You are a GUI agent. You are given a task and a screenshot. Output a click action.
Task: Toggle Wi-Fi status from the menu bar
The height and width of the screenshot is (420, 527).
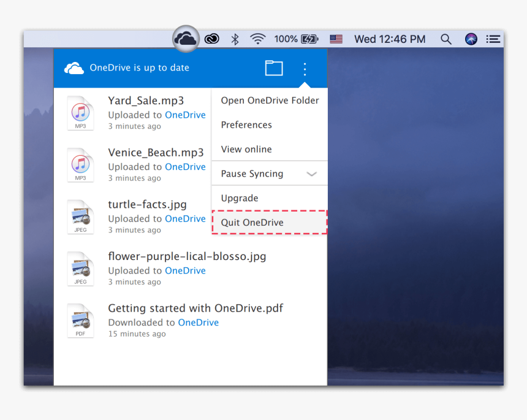(258, 39)
